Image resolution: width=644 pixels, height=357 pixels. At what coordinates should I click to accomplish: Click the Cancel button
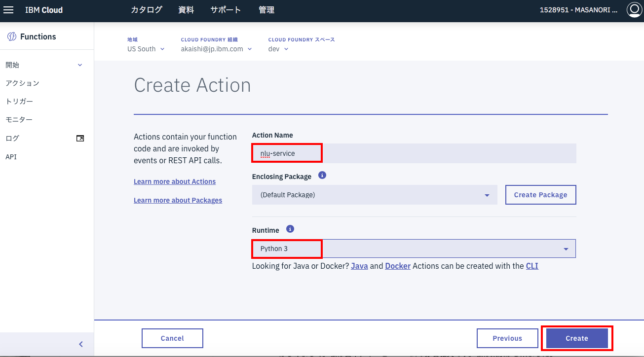pos(172,338)
